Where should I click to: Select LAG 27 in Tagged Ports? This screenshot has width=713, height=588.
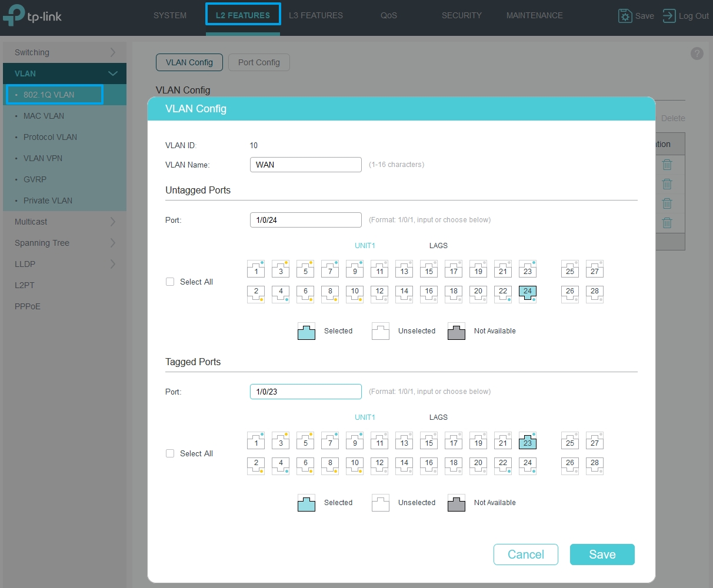point(595,440)
